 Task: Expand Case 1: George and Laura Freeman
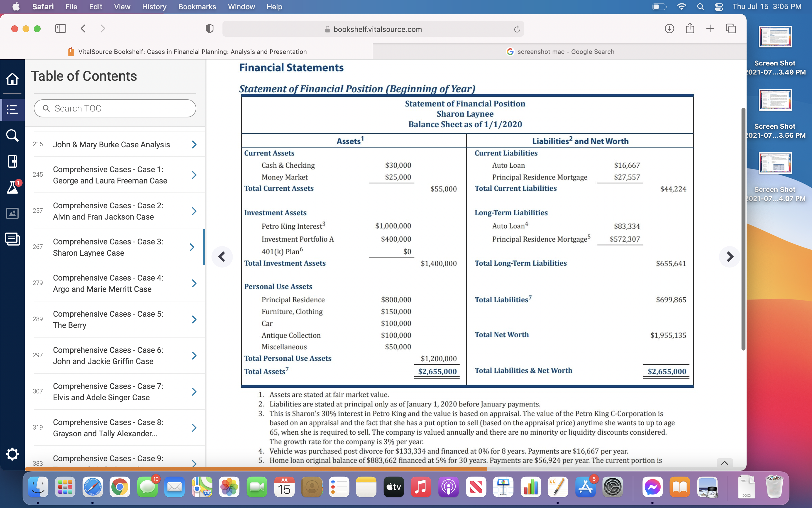point(194,175)
